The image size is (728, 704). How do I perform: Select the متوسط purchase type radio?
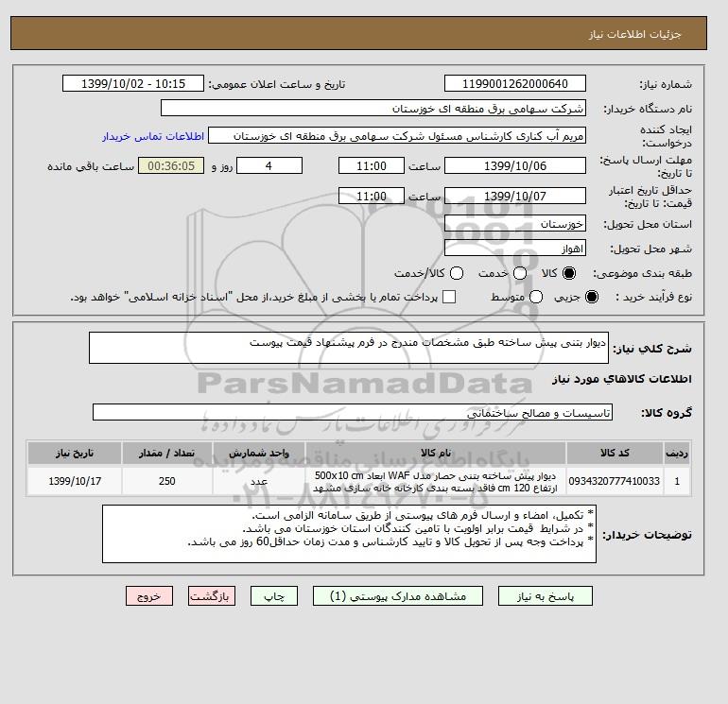[536, 297]
